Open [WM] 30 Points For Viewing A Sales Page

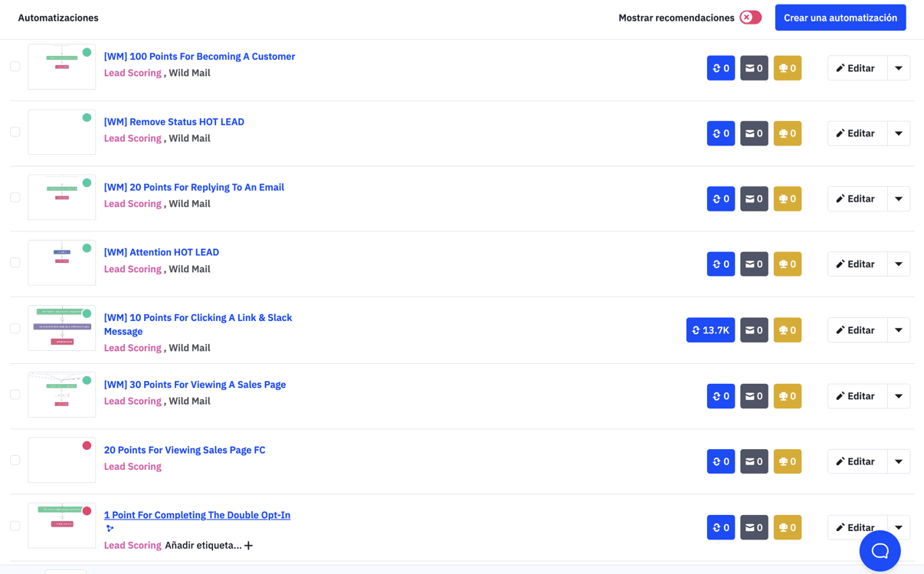195,385
